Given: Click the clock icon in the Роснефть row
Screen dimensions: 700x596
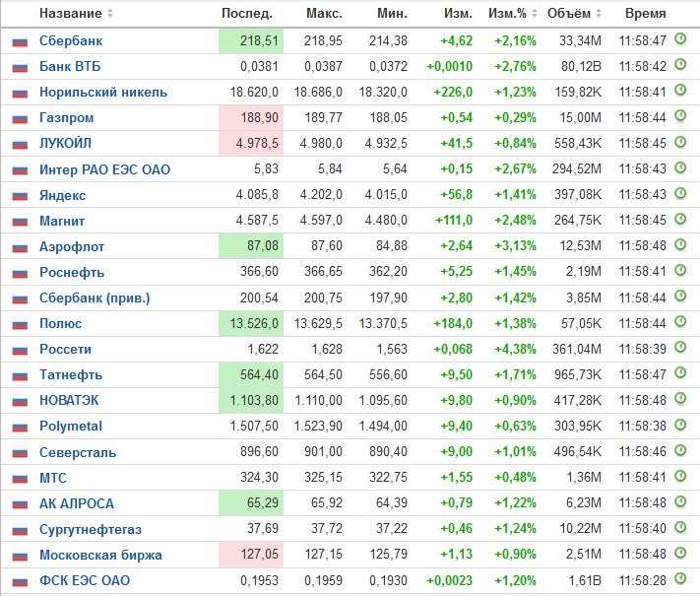Looking at the screenshot, I should pyautogui.click(x=680, y=270).
